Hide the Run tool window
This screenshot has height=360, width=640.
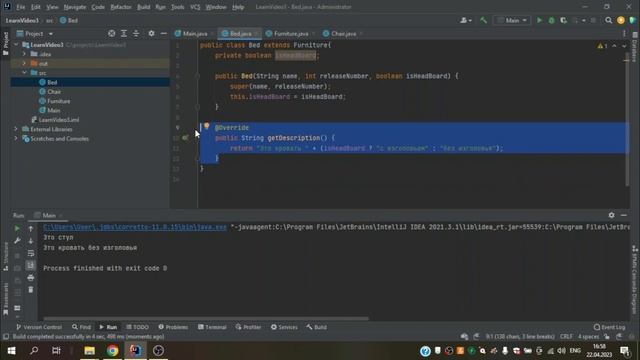624,215
